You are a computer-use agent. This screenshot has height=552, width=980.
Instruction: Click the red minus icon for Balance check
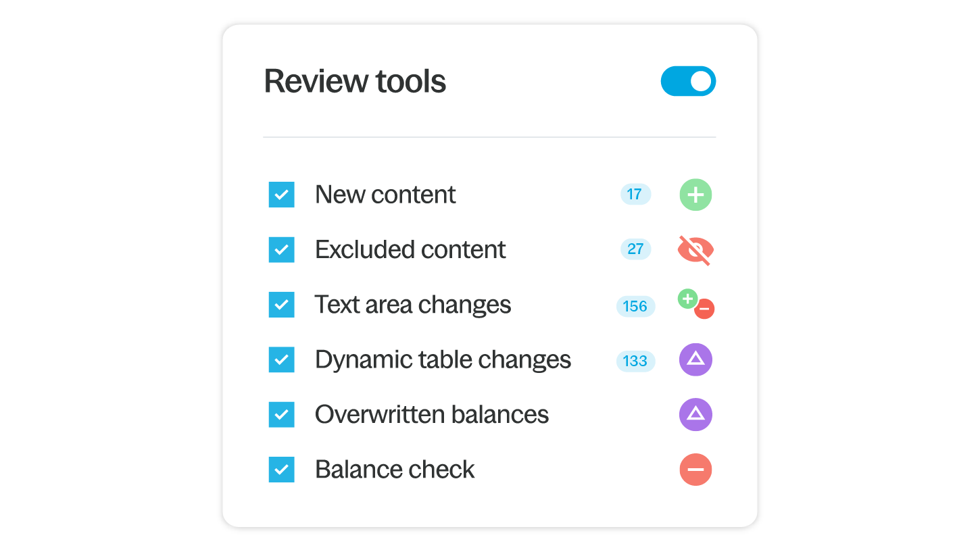695,470
